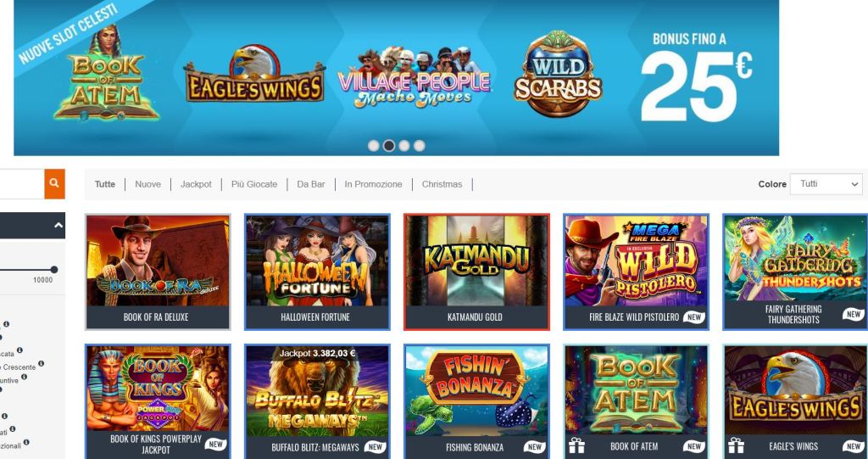Select the fourth carousel dot in banner

(x=420, y=146)
